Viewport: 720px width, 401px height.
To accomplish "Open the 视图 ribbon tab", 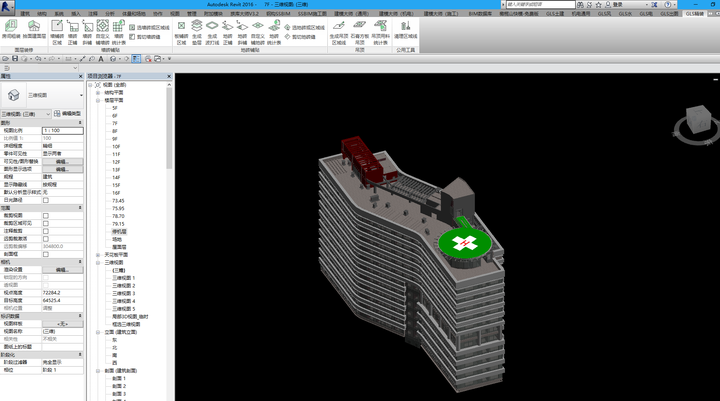I will [175, 14].
